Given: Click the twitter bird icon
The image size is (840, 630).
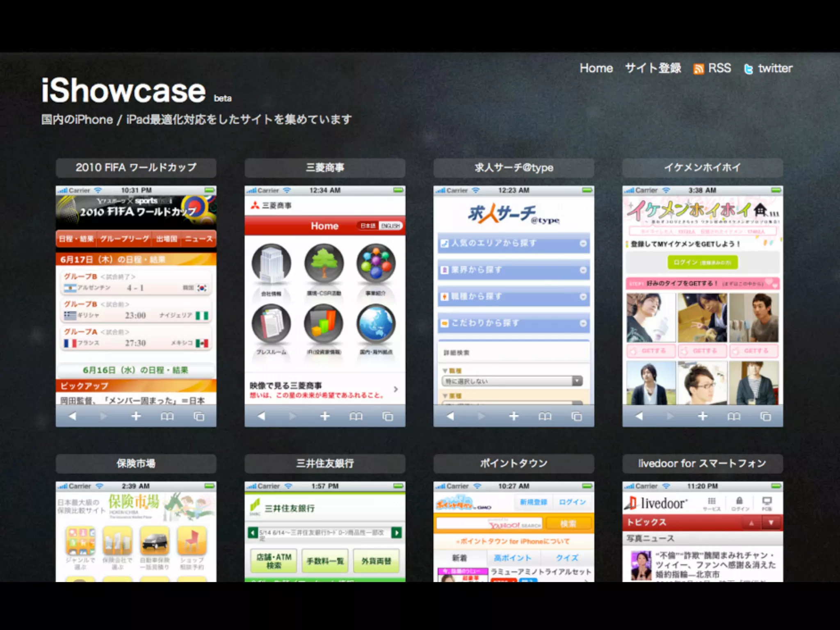Looking at the screenshot, I should click(749, 69).
